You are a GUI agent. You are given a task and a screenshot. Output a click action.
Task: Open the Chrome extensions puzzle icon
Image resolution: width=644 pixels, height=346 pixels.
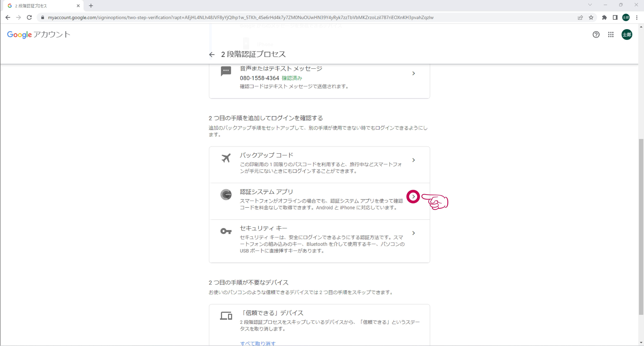pos(604,17)
